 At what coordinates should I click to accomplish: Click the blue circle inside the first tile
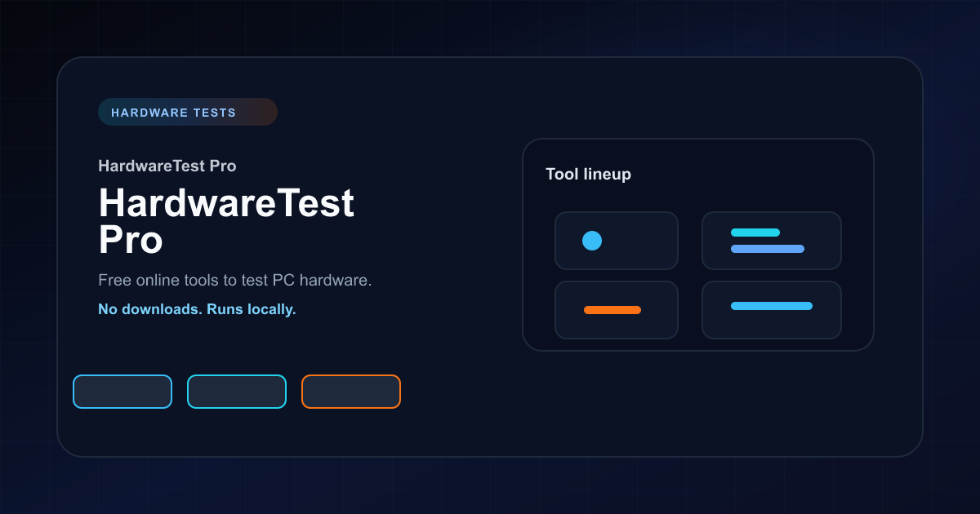tap(590, 240)
